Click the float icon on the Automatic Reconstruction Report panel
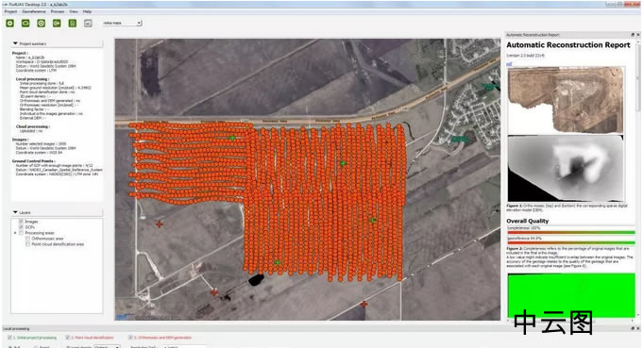Screen dimensions: 644x348 (633, 35)
